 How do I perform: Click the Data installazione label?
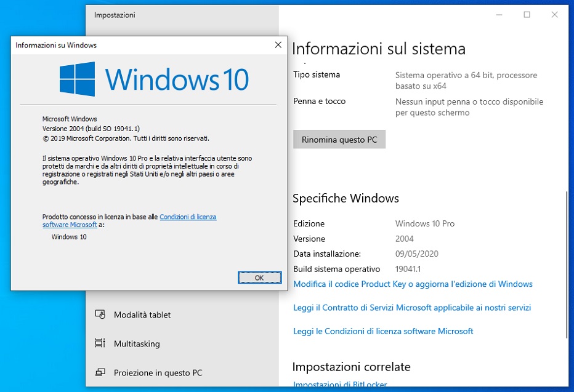click(x=327, y=254)
